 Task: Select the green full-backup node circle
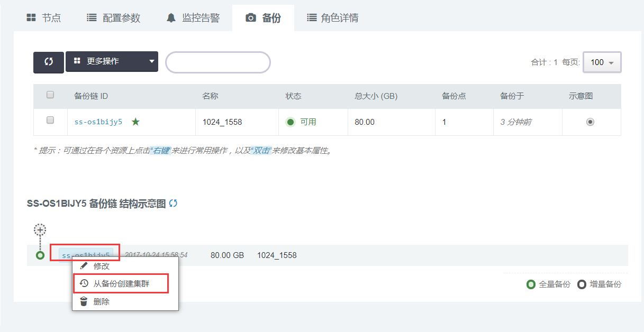pos(40,255)
